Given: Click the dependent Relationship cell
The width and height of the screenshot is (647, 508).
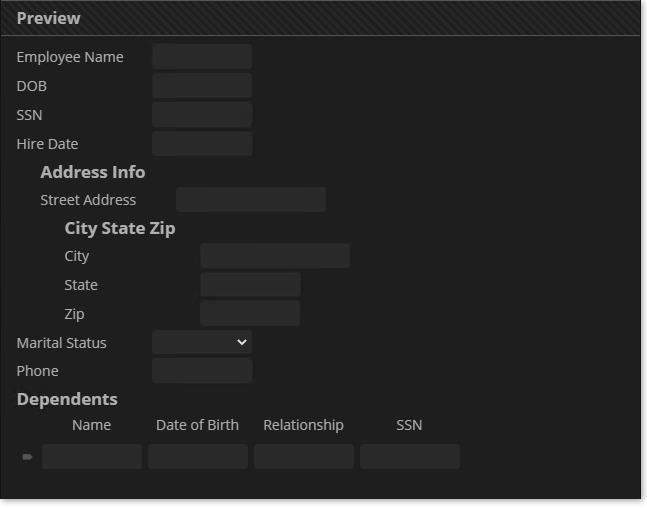Looking at the screenshot, I should point(304,457).
